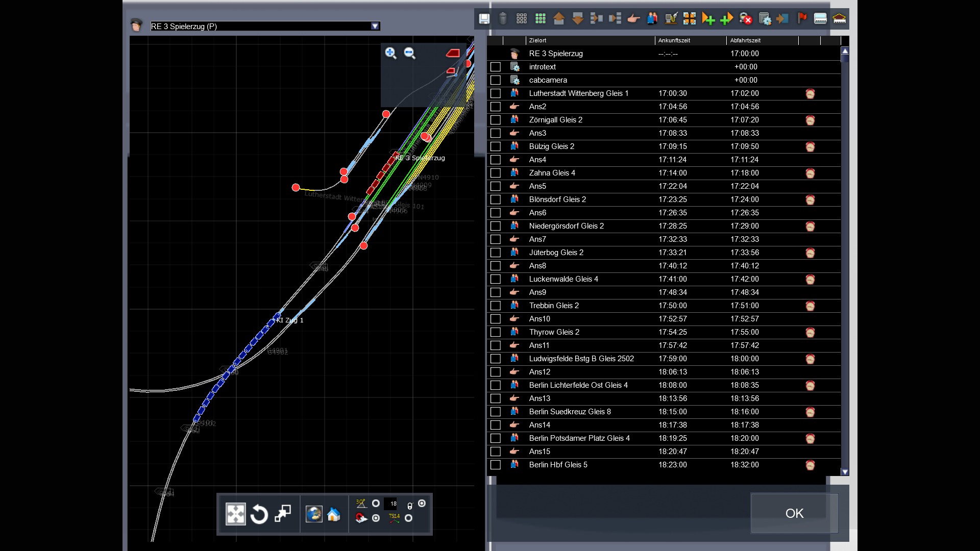This screenshot has height=551, width=980.
Task: Click the Zielort column header
Action: coord(537,40)
